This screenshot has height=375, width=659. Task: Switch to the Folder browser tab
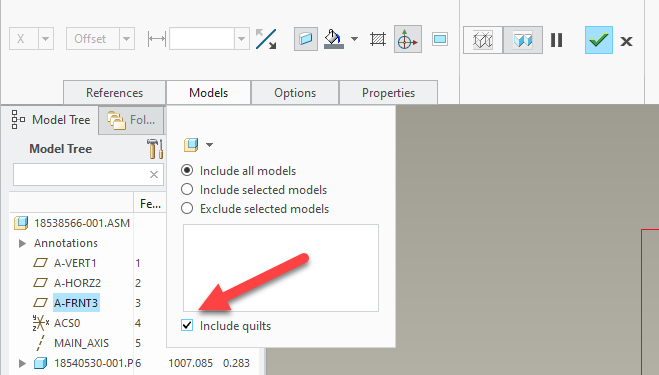(131, 120)
